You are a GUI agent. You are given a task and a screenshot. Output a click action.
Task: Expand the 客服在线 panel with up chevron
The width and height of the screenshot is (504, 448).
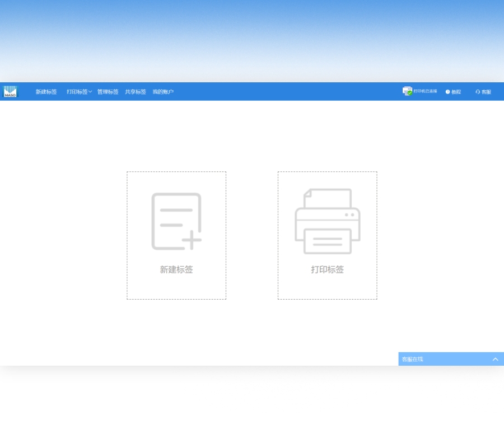pyautogui.click(x=495, y=359)
